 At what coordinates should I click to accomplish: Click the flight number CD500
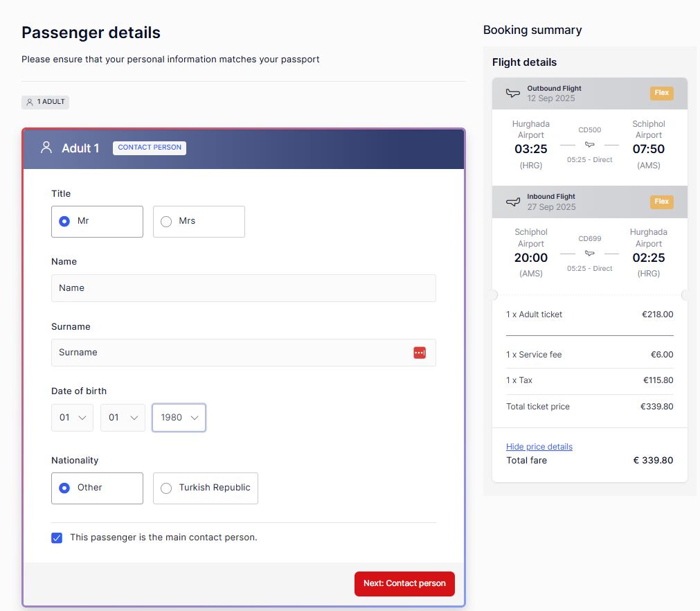[x=589, y=130]
